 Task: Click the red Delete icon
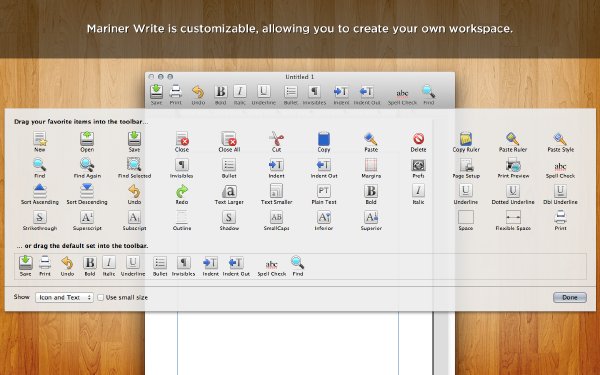pos(418,139)
